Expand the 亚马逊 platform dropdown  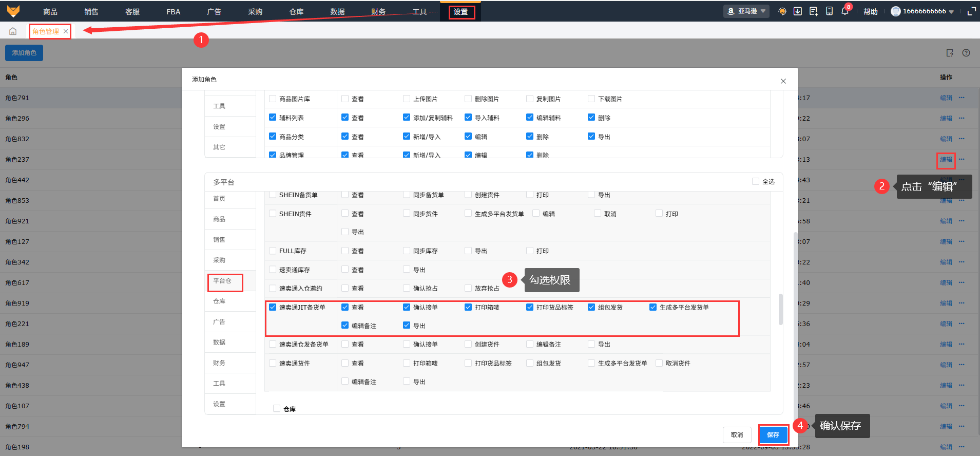click(746, 11)
